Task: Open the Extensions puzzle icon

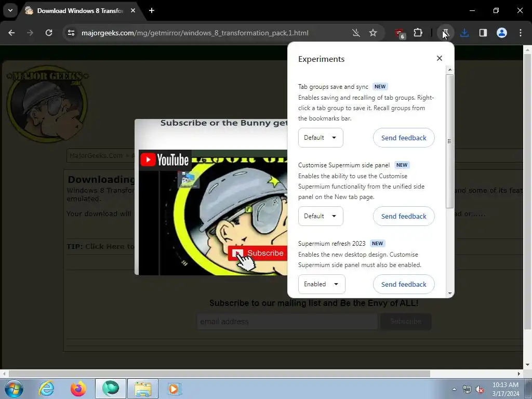Action: coord(418,33)
